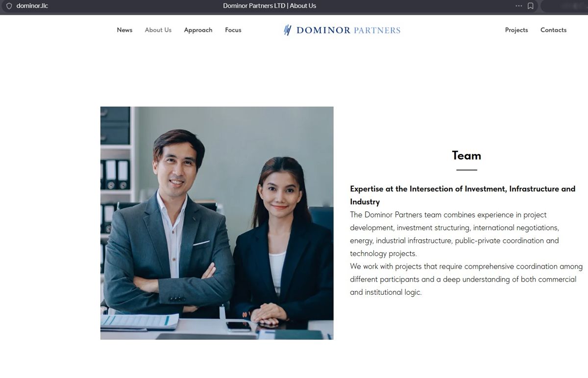Image resolution: width=588 pixels, height=378 pixels.
Task: Click the 'Dominor Partners LTD | About Us' title
Action: (x=269, y=6)
